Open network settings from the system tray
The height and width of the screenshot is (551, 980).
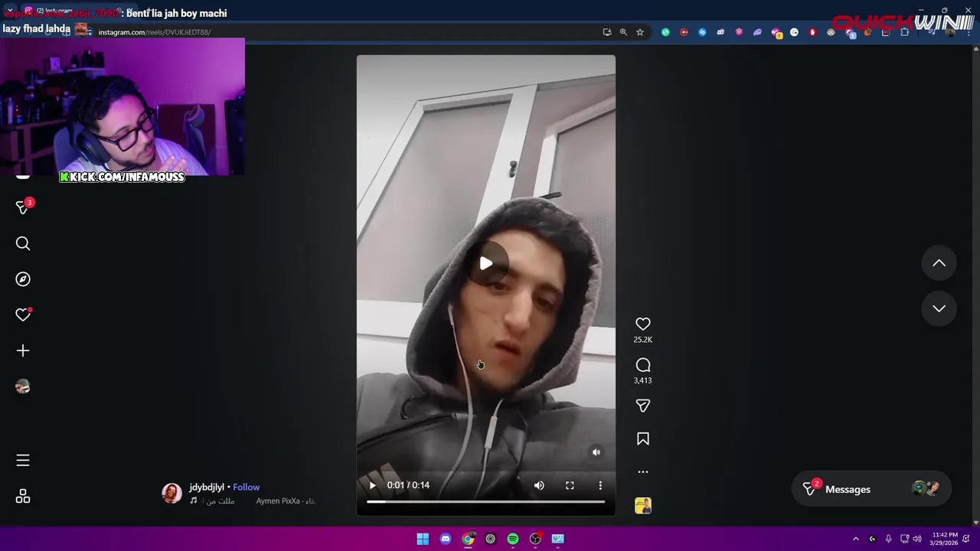904,539
